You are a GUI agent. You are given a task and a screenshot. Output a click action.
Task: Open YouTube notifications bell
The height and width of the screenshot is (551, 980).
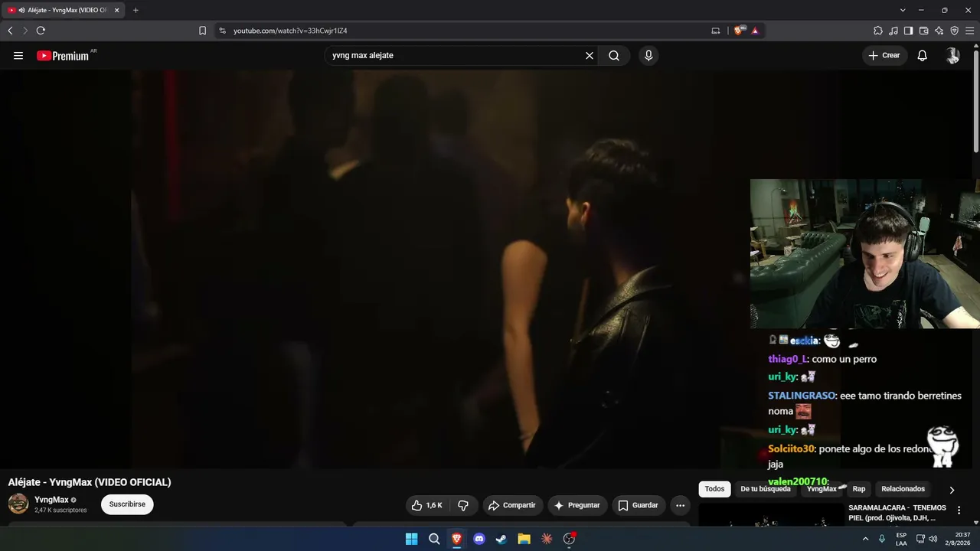pos(923,56)
